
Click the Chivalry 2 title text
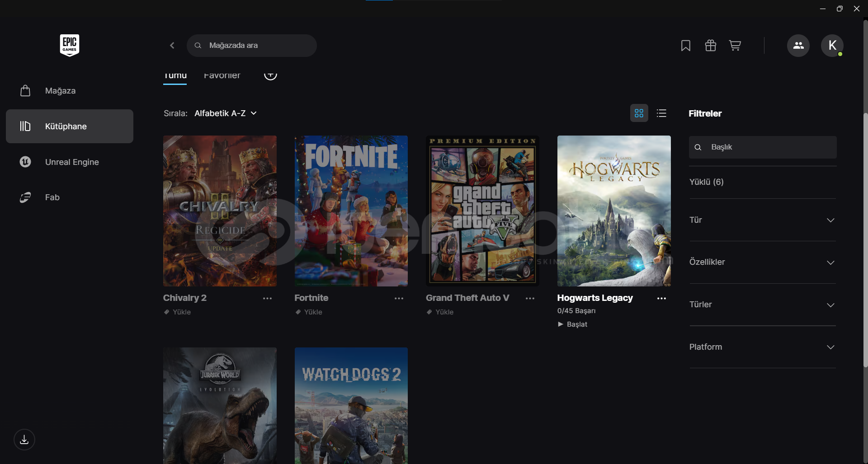click(185, 298)
